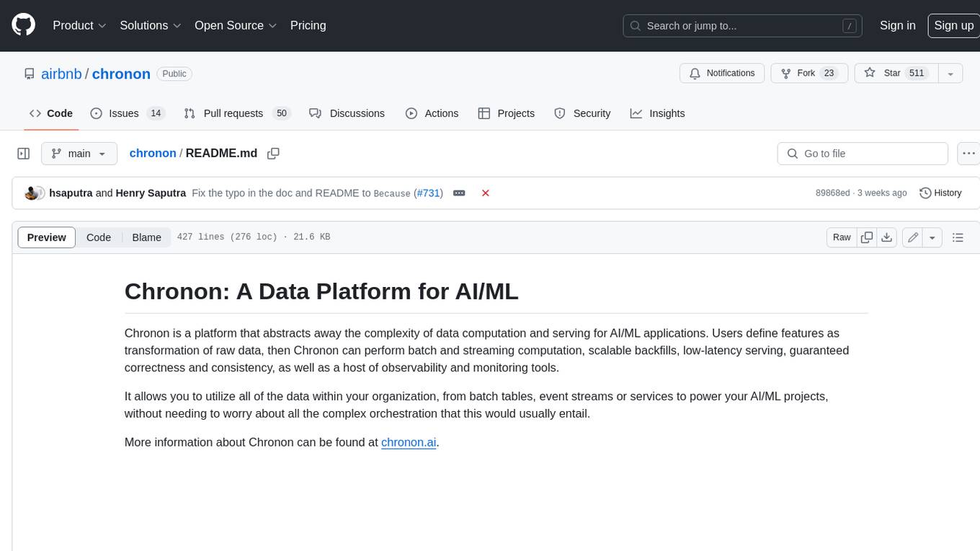980x551 pixels.
Task: Open the airbnb owner link
Action: click(62, 74)
